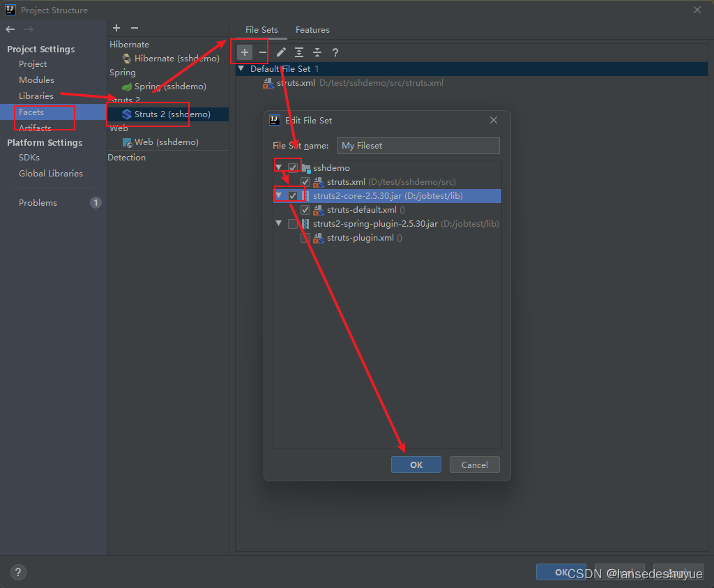Screen dimensions: 714x588
Task: Click the Hibernate (sshdemo) facet icon
Action: pos(127,59)
